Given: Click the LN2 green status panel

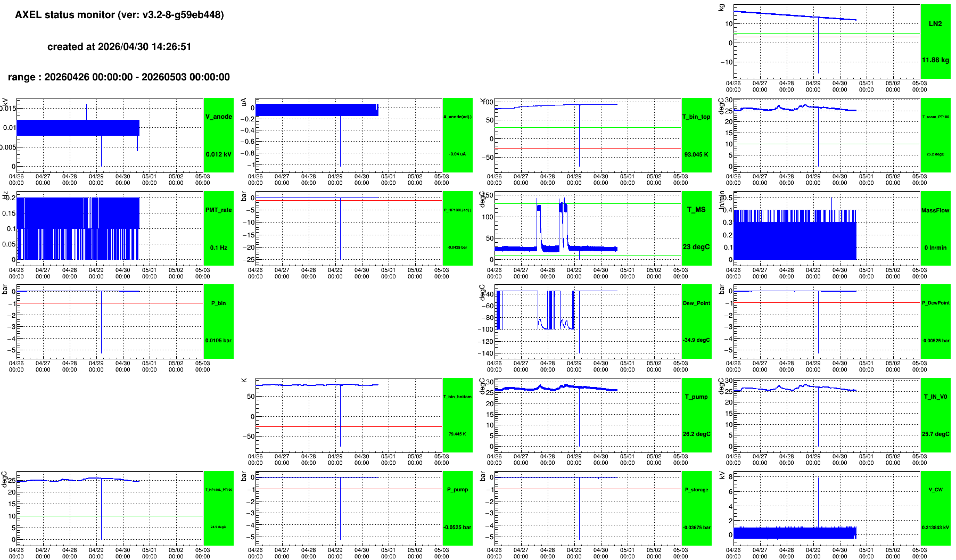Looking at the screenshot, I should click(x=935, y=42).
